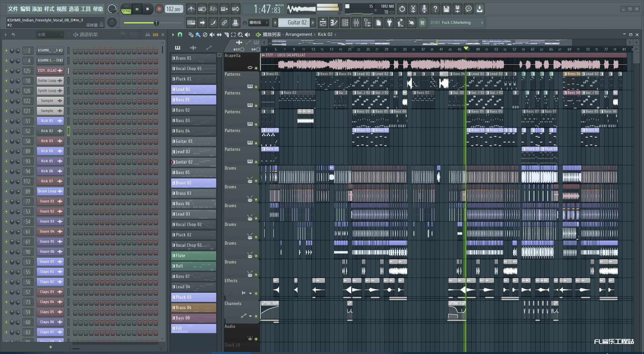Click the one-click audio recording microphone icon

424,9
